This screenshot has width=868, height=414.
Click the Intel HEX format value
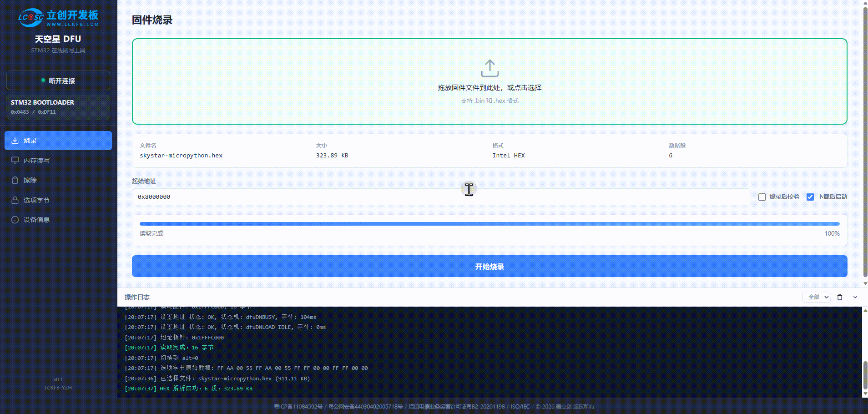(509, 156)
